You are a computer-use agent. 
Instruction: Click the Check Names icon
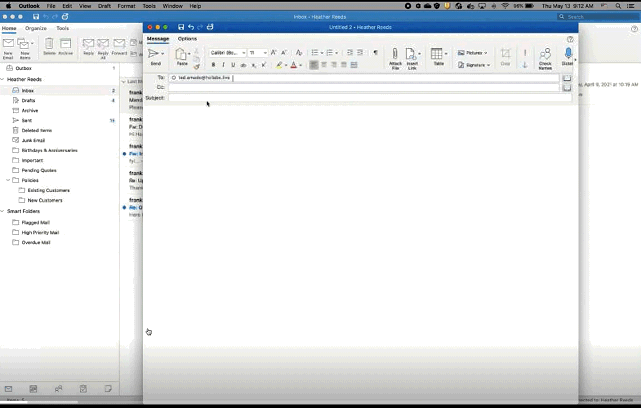(x=545, y=58)
